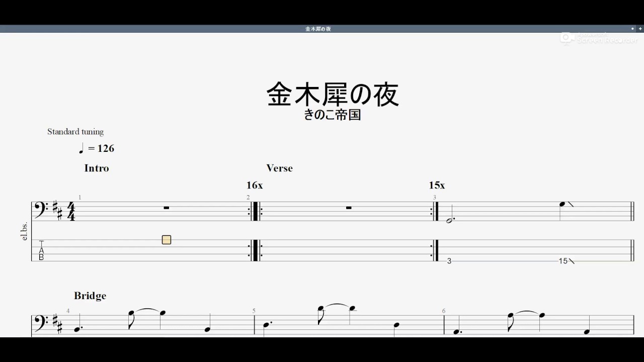
Task: Click the 4/4 time signature
Action: 71,212
